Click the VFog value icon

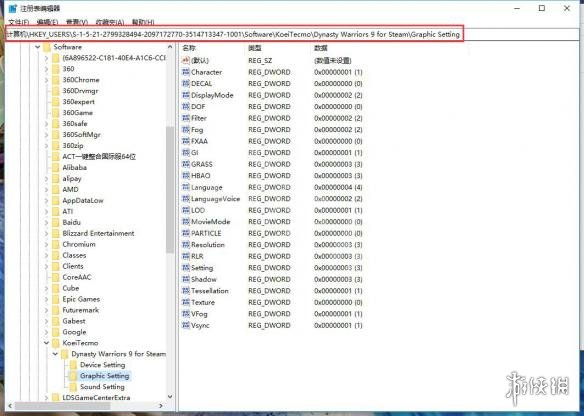[x=185, y=314]
